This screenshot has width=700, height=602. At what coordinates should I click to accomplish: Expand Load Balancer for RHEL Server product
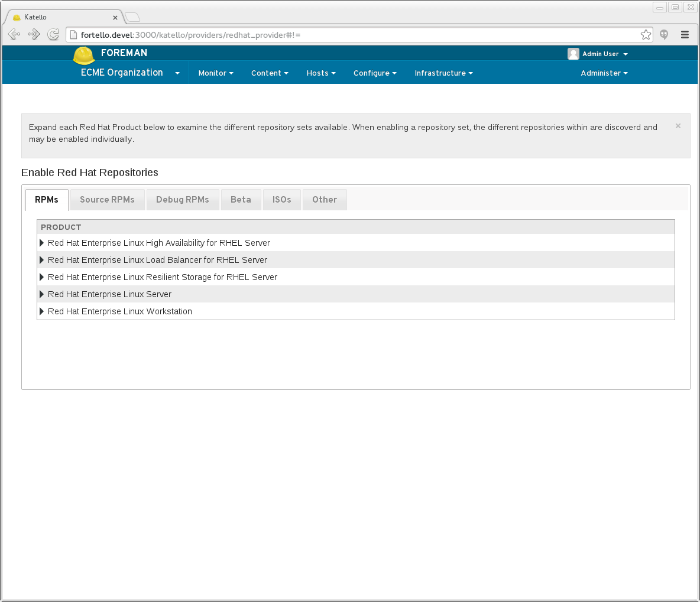click(x=41, y=260)
